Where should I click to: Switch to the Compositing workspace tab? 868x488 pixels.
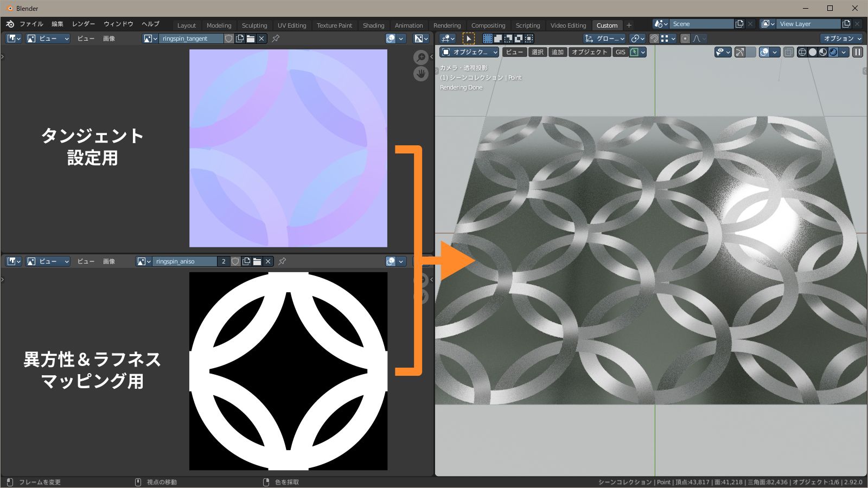488,25
